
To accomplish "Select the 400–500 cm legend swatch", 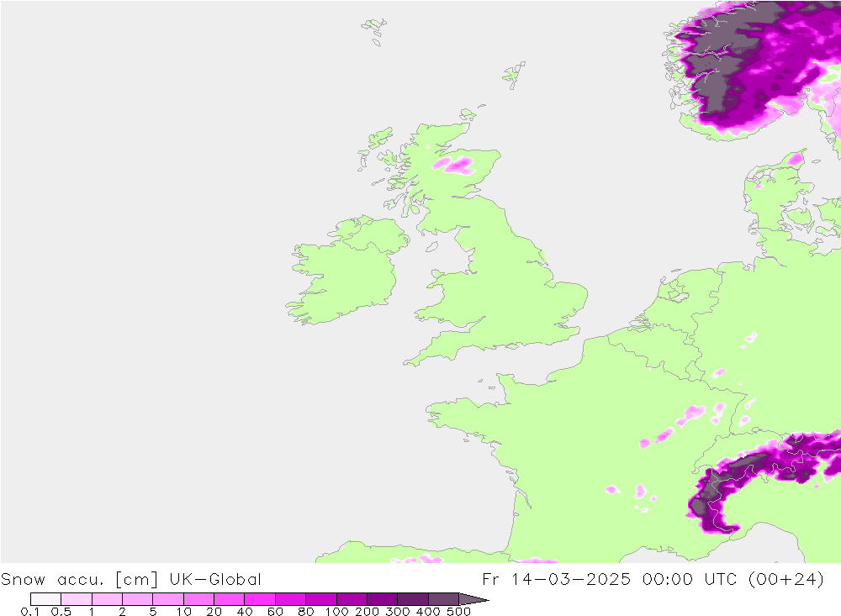I will [443, 599].
